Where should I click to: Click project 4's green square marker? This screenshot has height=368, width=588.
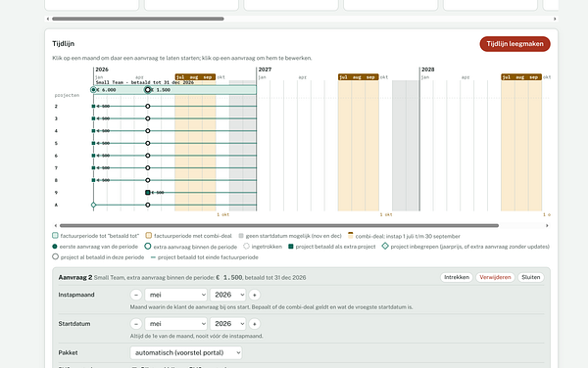[93, 131]
